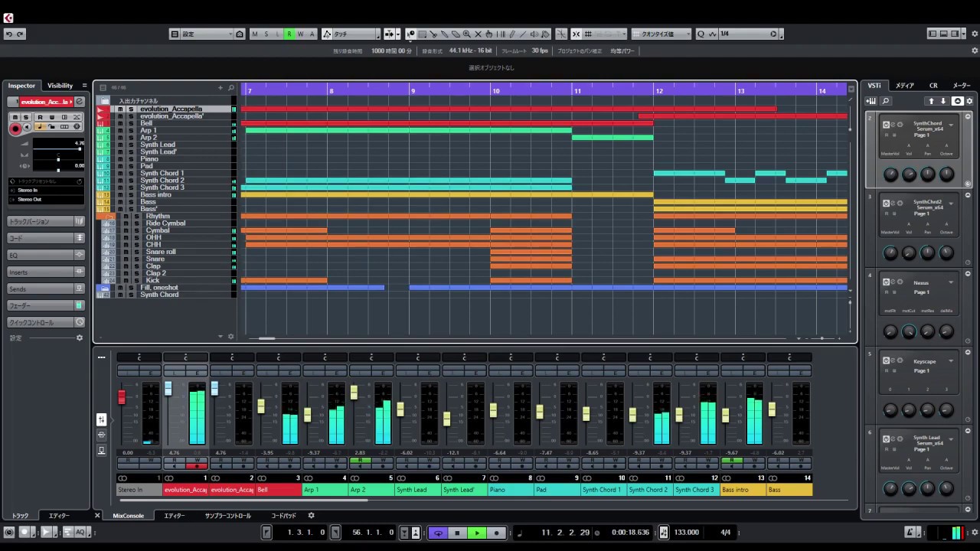
Task: Solo the Piano track
Action: [x=130, y=159]
